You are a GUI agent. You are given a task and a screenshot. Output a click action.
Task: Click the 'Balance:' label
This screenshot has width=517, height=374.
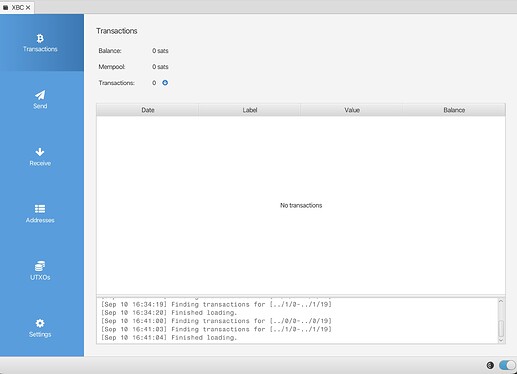tap(110, 51)
